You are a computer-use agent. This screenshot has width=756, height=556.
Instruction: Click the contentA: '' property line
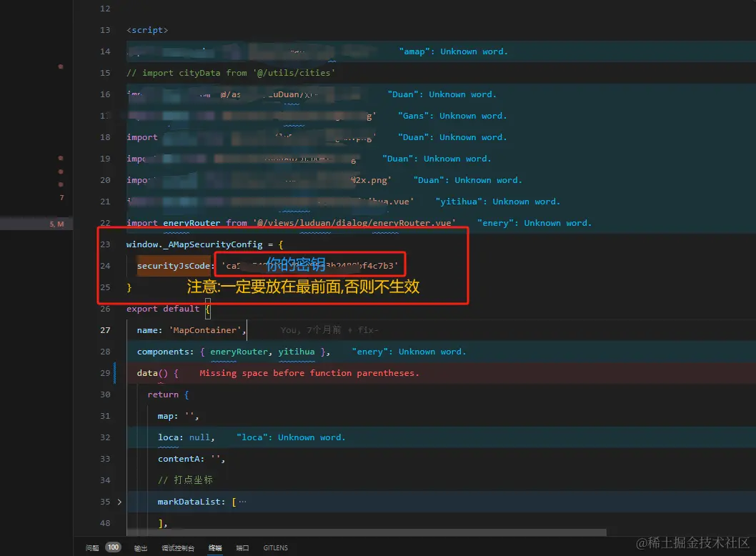point(192,459)
